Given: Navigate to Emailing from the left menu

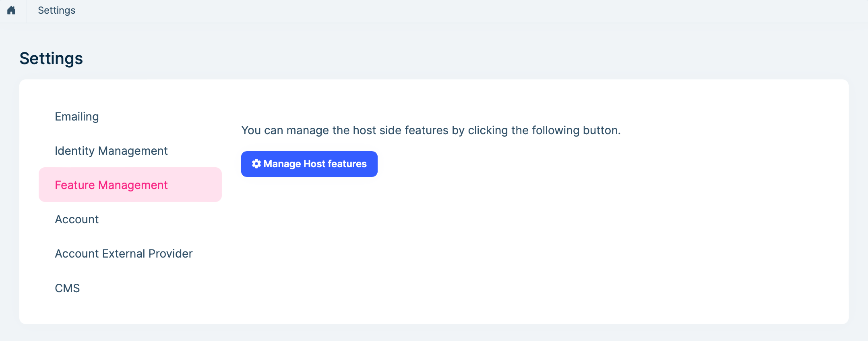Looking at the screenshot, I should 76,116.
